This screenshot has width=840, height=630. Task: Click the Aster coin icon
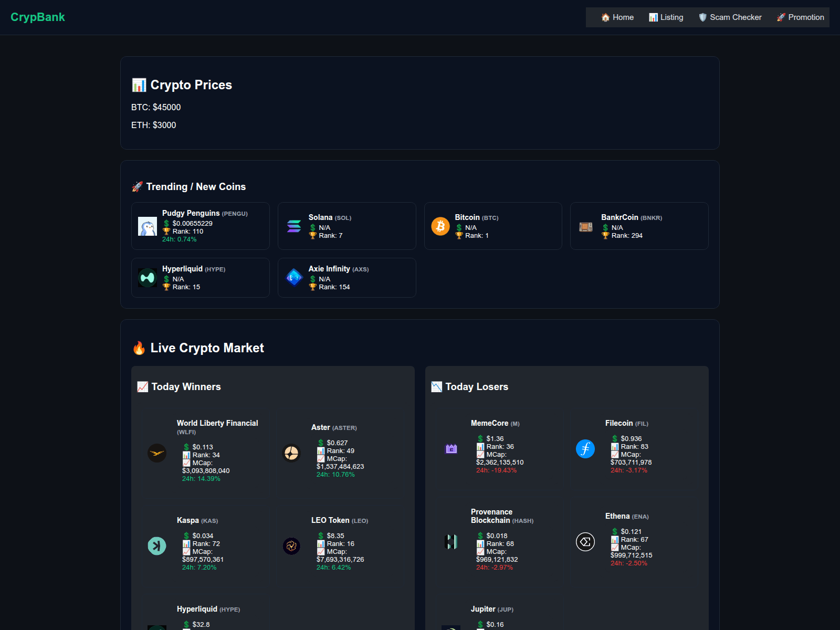pyautogui.click(x=291, y=453)
